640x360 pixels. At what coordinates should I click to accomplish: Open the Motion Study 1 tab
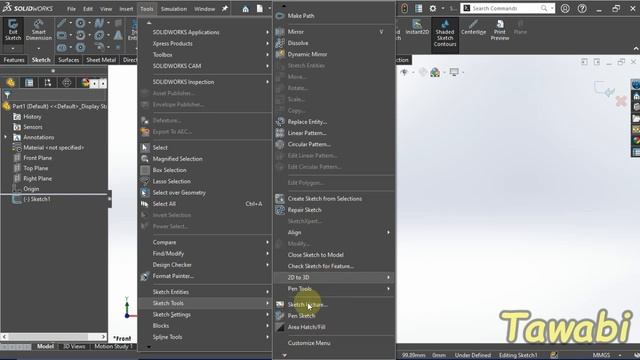(113, 346)
